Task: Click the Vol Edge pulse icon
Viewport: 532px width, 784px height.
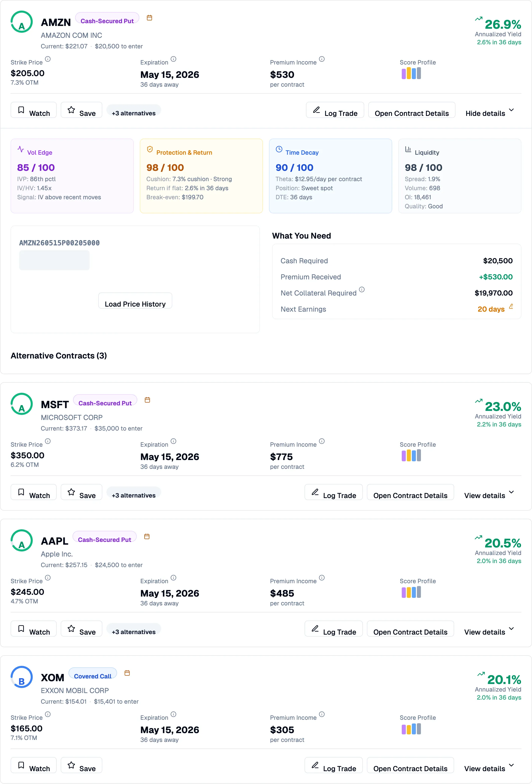Action: (21, 149)
